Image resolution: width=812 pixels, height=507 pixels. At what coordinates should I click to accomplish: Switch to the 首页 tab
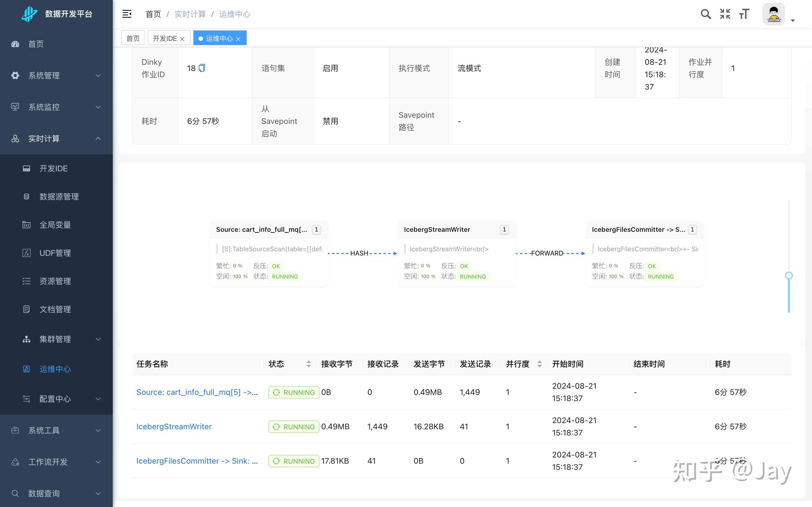tap(133, 38)
